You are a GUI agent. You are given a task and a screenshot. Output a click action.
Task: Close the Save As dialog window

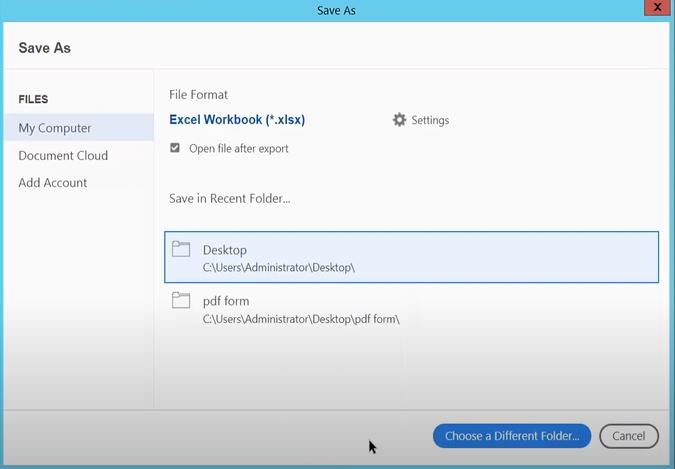[x=657, y=8]
